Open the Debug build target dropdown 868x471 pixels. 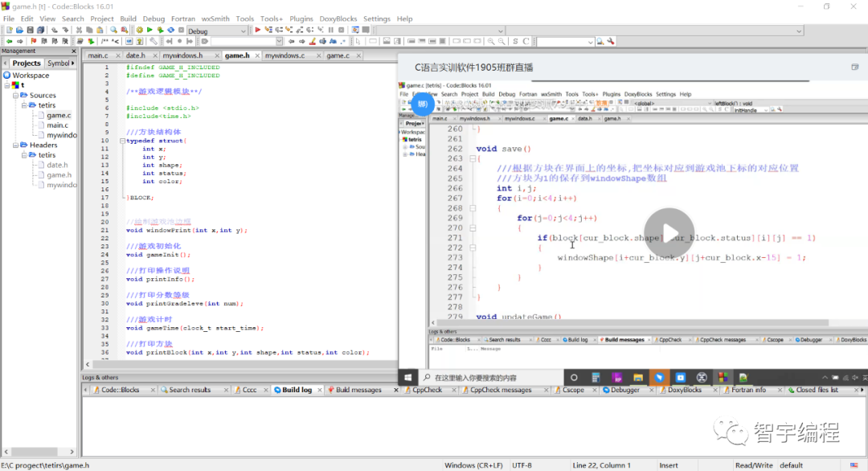(x=217, y=31)
